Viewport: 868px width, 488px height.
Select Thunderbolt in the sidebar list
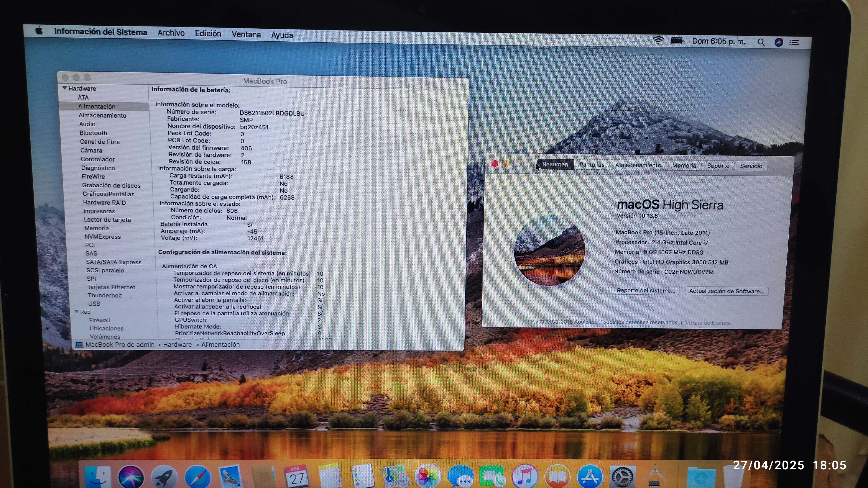pyautogui.click(x=105, y=295)
